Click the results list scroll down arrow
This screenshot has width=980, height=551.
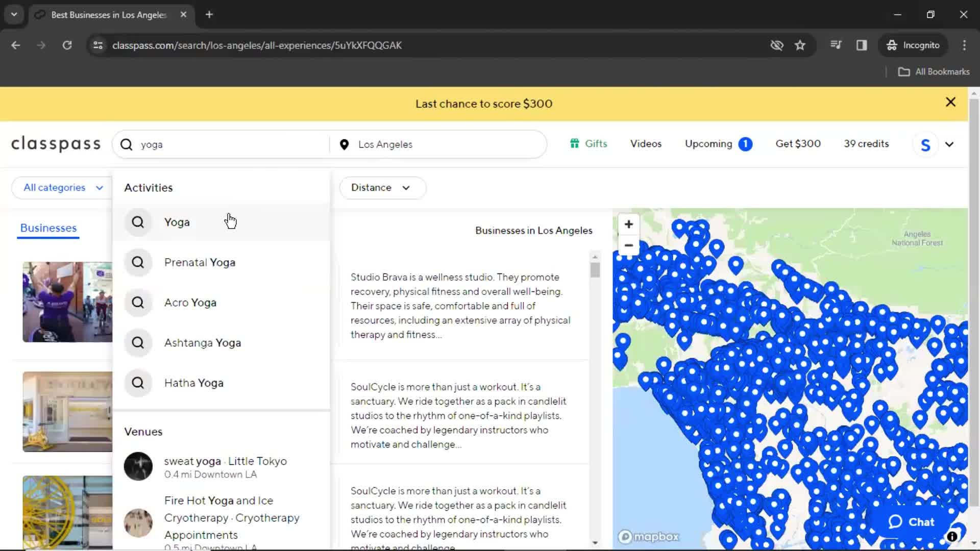click(x=595, y=543)
